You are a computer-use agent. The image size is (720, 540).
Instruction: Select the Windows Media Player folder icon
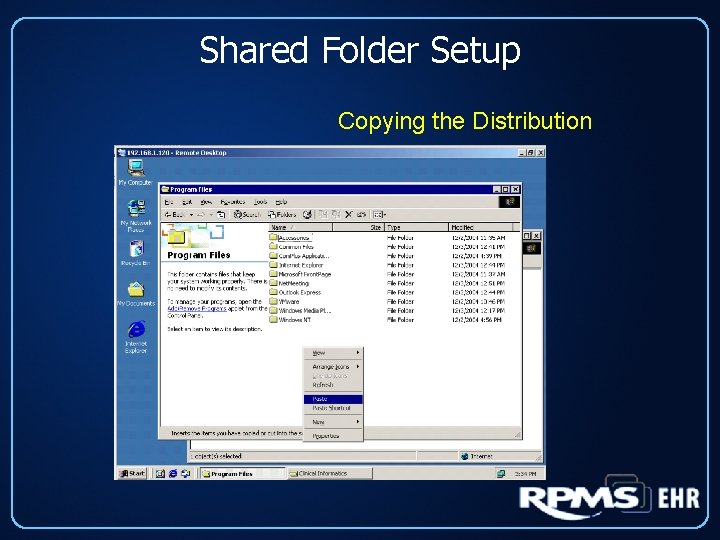click(x=274, y=310)
